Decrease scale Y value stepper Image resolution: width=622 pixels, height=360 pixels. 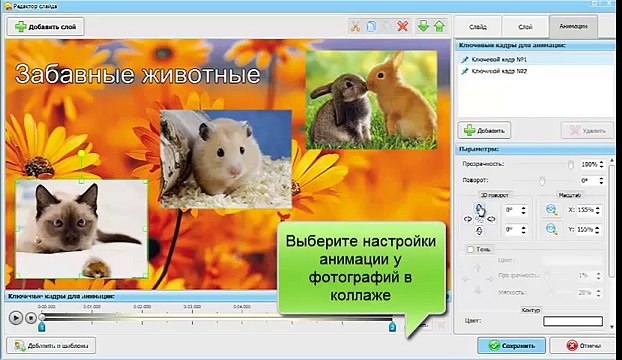[x=598, y=232]
